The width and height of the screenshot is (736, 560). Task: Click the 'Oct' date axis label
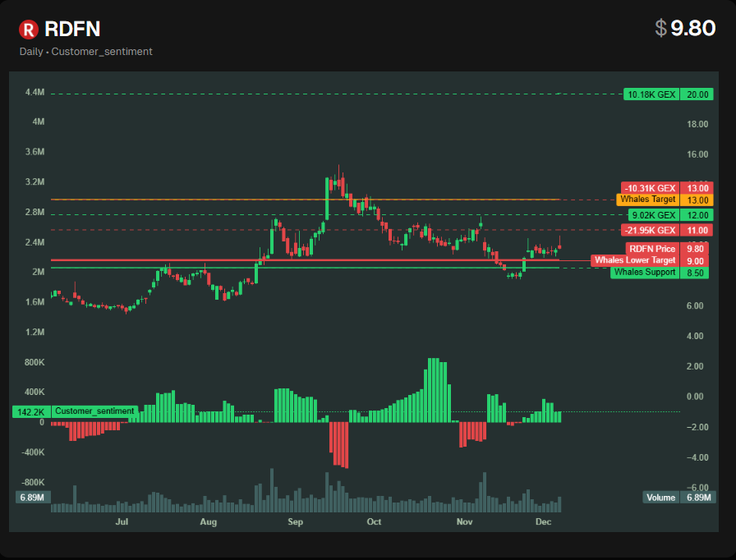[x=374, y=521]
